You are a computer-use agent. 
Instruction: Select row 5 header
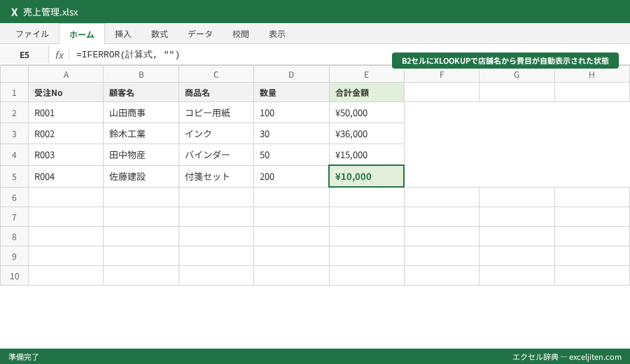point(14,176)
